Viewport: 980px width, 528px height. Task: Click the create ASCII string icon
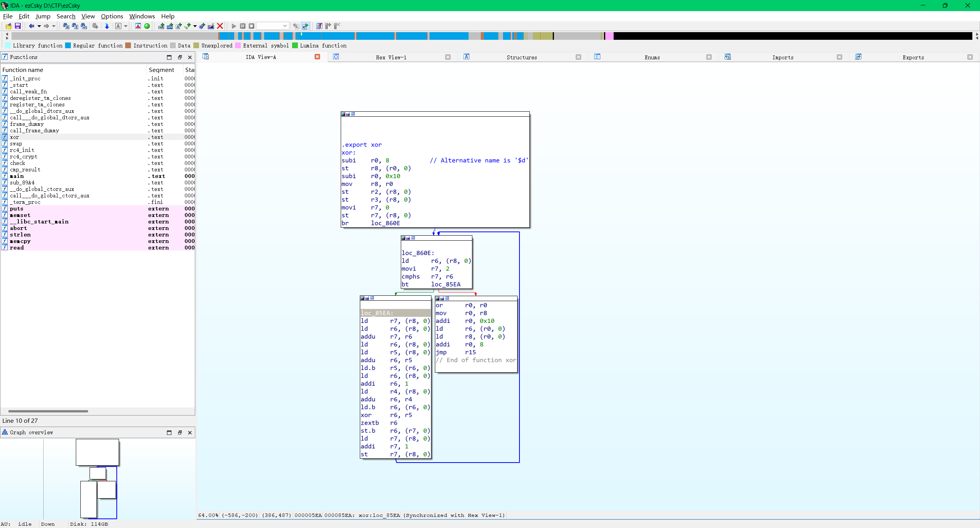pyautogui.click(x=179, y=26)
